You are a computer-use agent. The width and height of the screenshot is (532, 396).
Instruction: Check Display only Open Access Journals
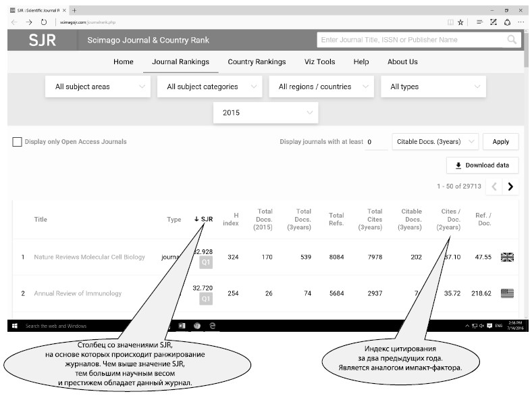pos(17,142)
